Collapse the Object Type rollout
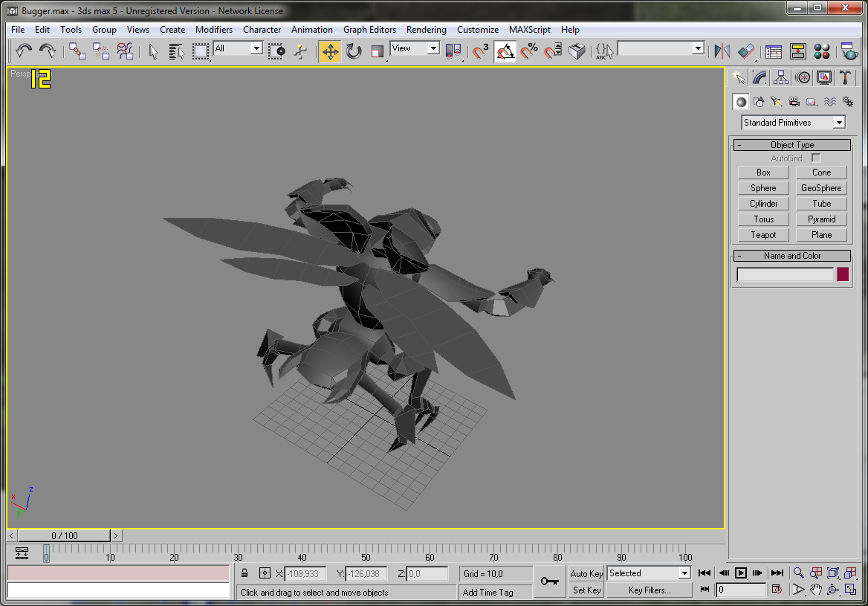 coord(792,144)
